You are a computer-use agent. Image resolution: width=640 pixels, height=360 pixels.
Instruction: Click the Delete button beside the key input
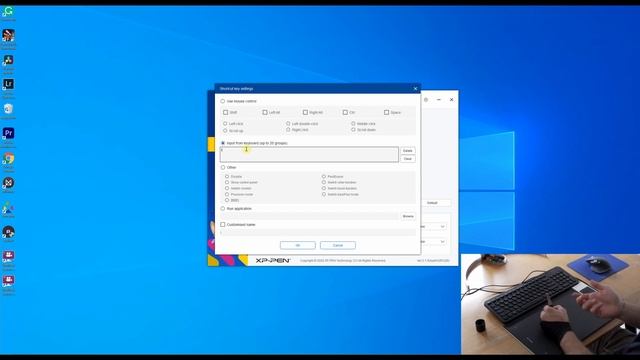pos(407,151)
